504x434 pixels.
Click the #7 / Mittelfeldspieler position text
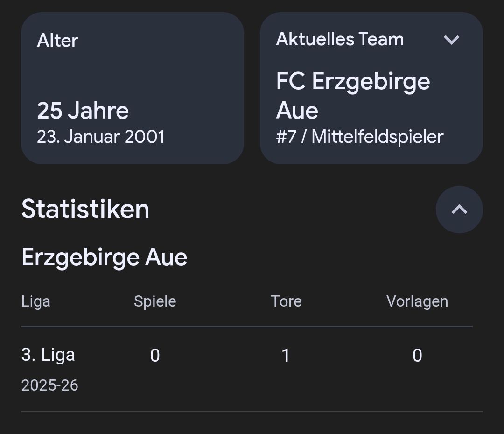[359, 137]
